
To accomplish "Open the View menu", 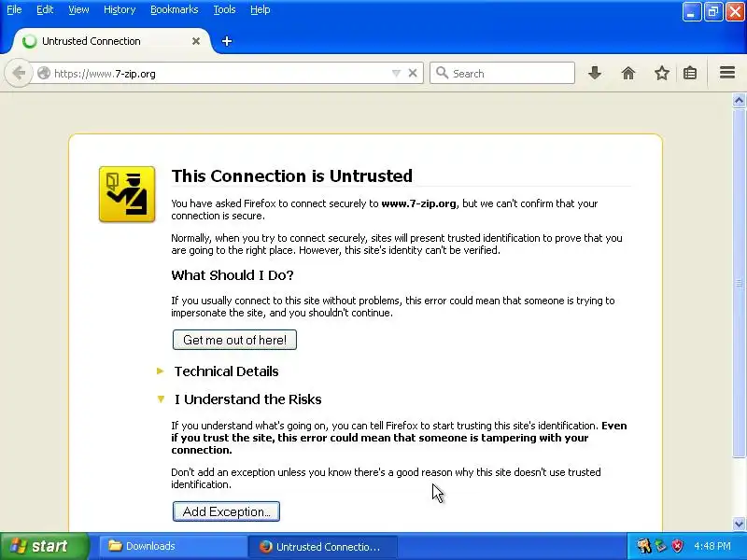I will (x=78, y=9).
